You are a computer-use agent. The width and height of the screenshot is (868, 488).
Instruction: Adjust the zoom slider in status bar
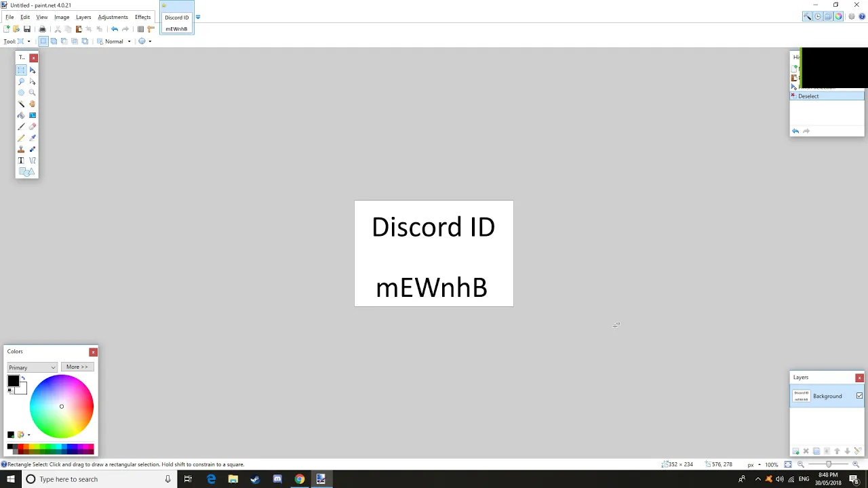(x=828, y=464)
